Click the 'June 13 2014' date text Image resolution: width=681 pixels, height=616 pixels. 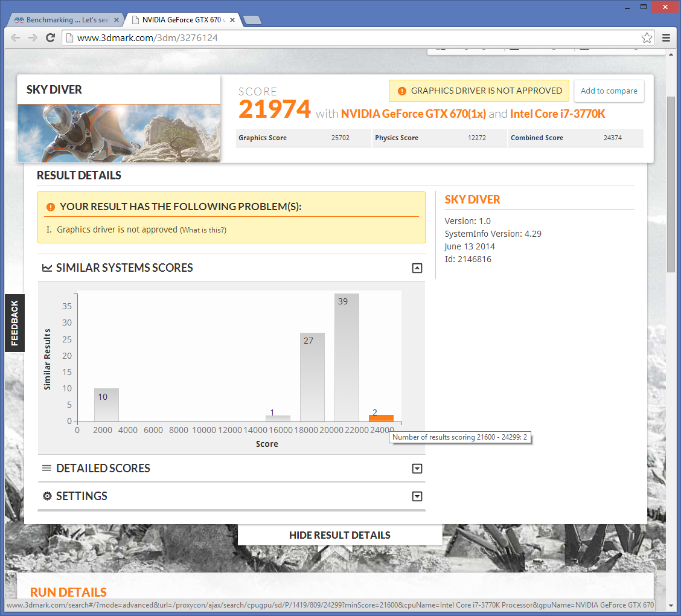coord(470,247)
